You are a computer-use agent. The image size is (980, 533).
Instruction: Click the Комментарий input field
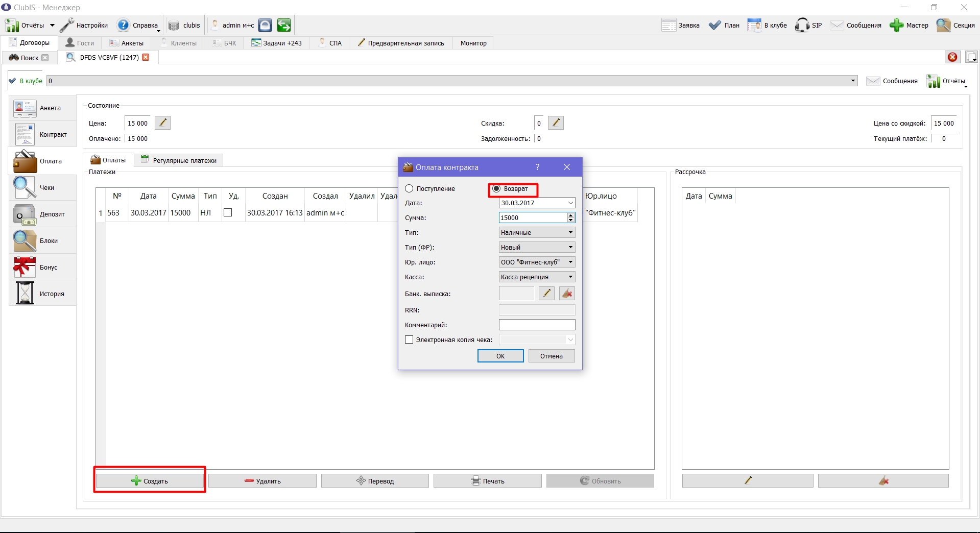click(x=537, y=325)
